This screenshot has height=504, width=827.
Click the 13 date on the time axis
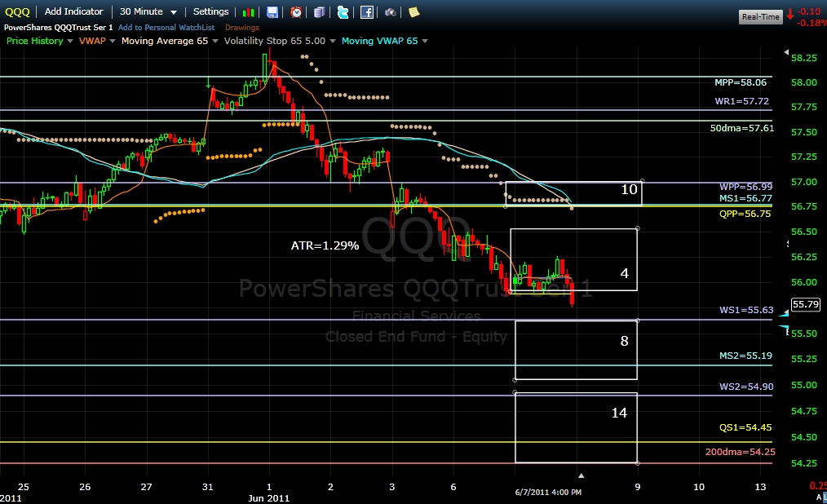pyautogui.click(x=760, y=487)
